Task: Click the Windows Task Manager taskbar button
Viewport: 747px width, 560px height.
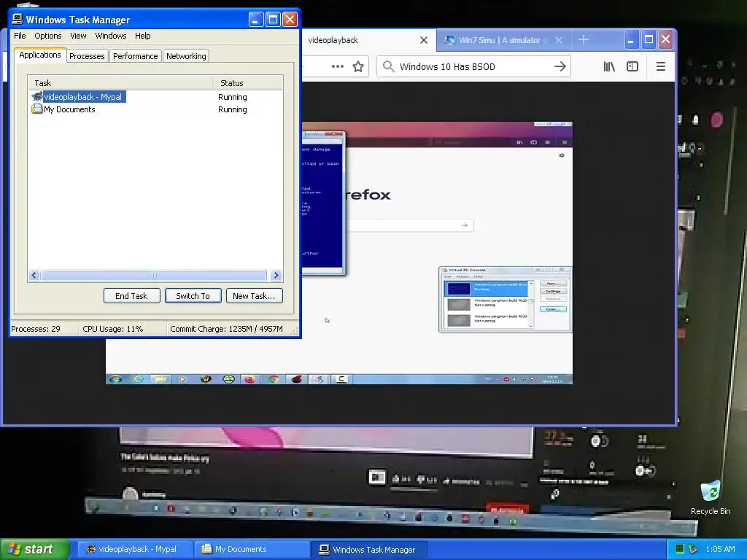Action: [370, 549]
